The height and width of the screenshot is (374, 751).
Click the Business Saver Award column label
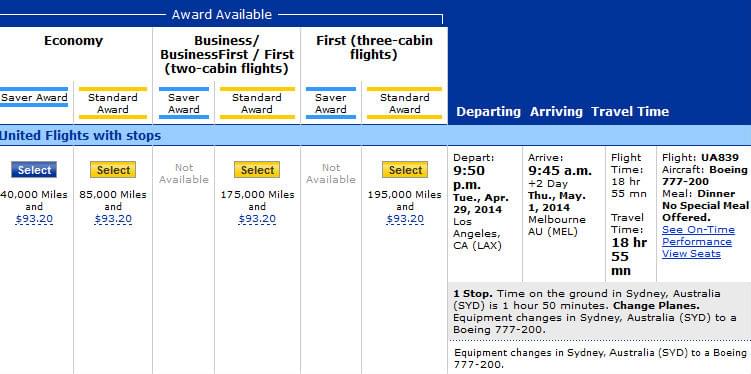(x=183, y=103)
